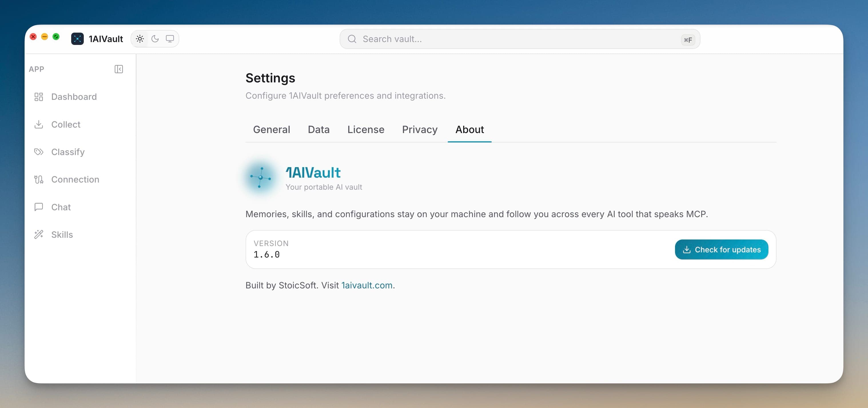Go to the Connection section
The width and height of the screenshot is (868, 408).
point(66,179)
